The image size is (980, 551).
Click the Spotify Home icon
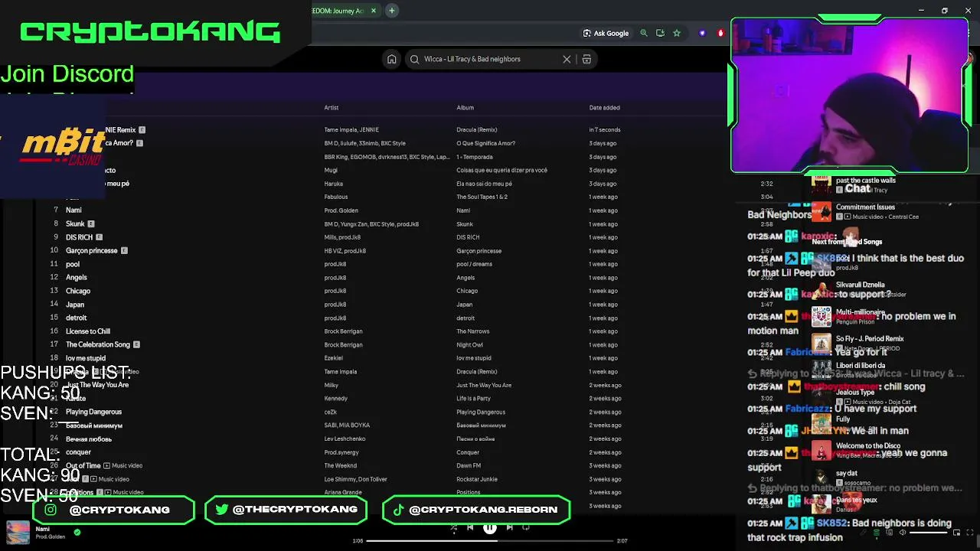coord(391,59)
